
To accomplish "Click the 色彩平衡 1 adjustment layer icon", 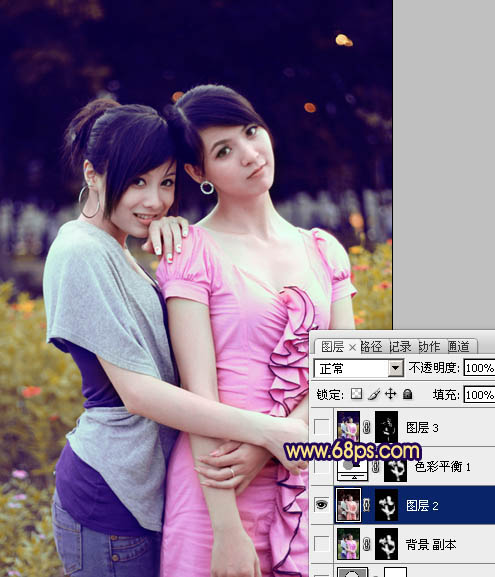I will coord(353,470).
